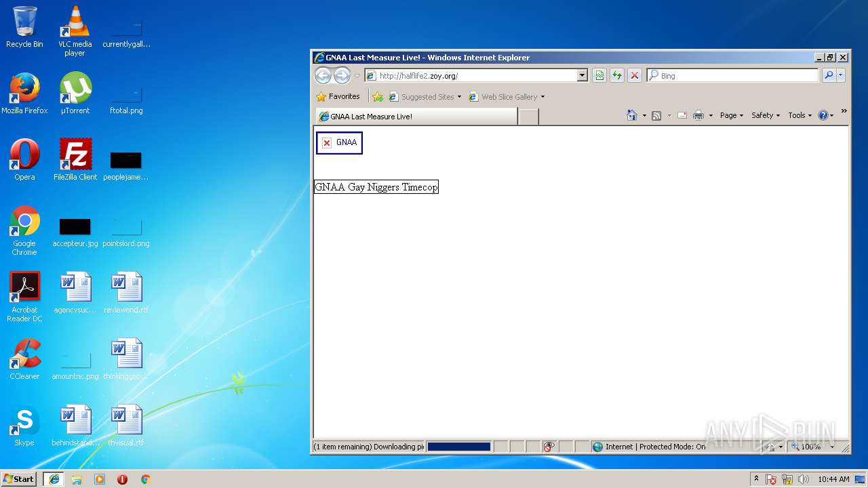Select Acrobat Reader DC shortcut

pos(24,298)
